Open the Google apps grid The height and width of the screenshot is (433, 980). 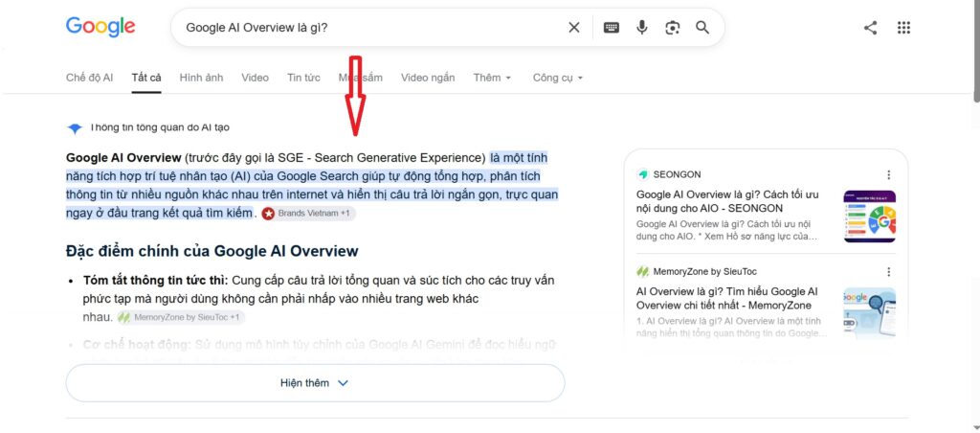(903, 28)
